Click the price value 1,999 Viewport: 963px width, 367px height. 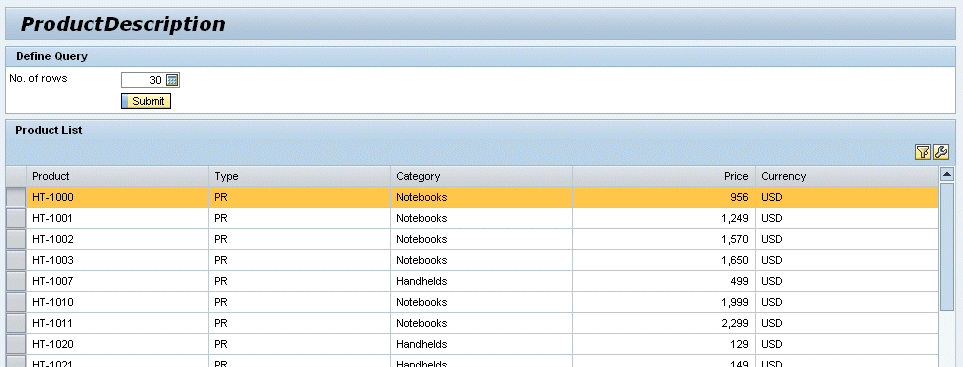coord(735,302)
